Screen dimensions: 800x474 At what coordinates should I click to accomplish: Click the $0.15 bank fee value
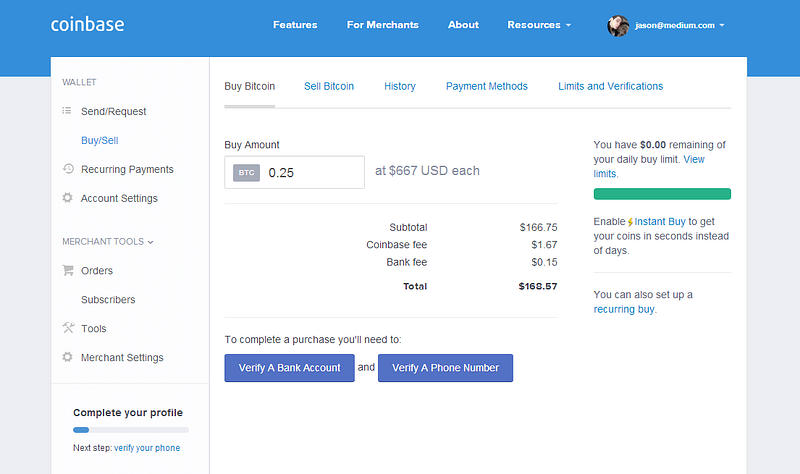point(544,262)
